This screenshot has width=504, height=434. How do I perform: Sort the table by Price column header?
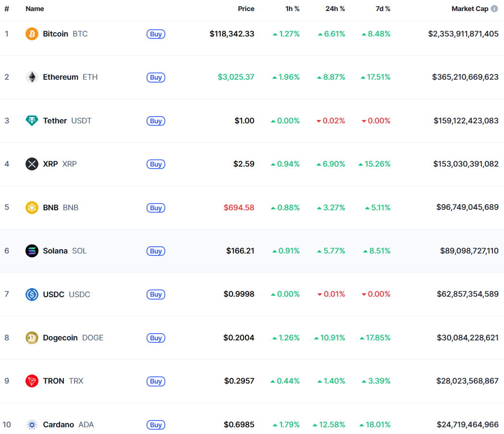tap(246, 9)
